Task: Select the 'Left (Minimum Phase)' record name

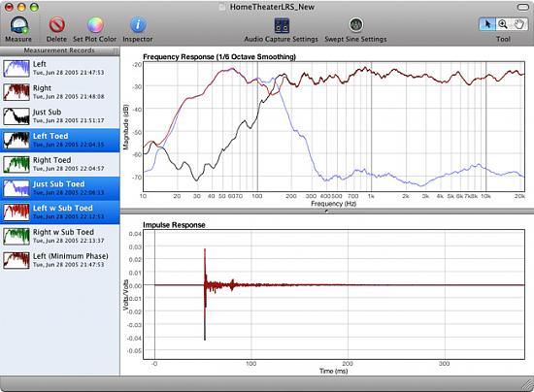Action: [x=71, y=256]
